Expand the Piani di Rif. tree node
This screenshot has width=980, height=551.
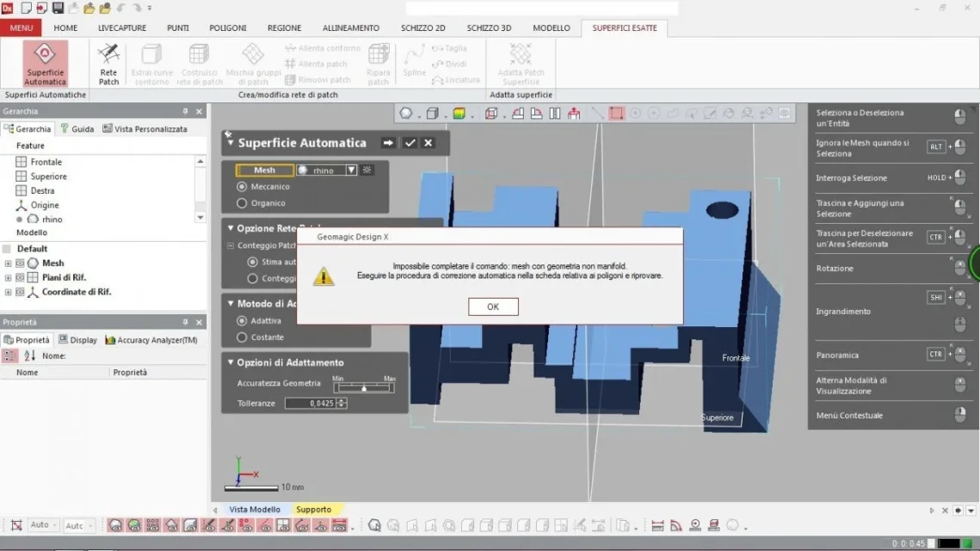tap(8, 278)
